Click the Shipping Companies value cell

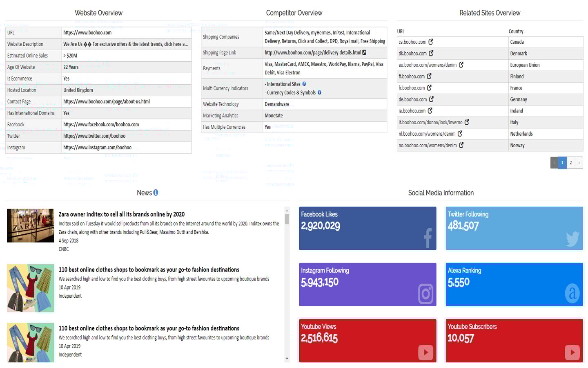[325, 37]
